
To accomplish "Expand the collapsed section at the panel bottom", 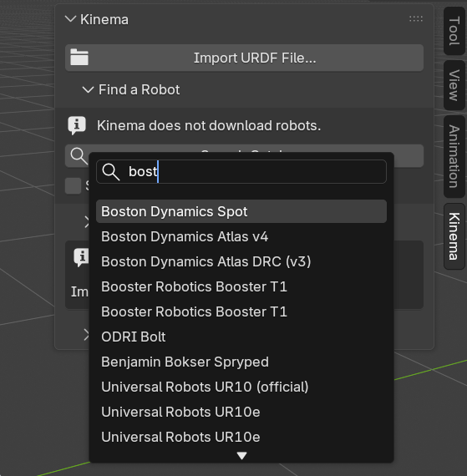I will click(x=87, y=335).
